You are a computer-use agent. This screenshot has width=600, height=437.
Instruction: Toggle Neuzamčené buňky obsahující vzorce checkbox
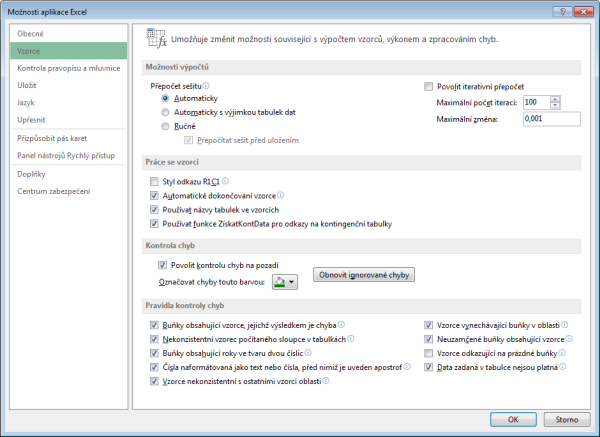pos(428,339)
